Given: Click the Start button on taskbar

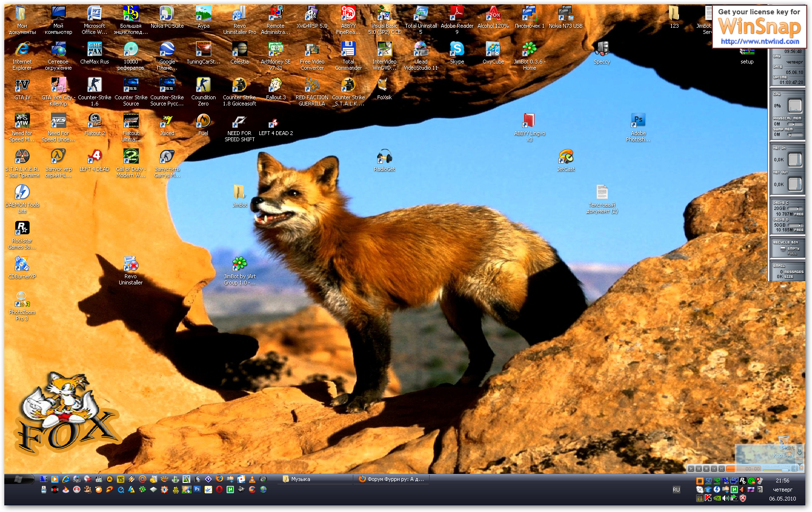Looking at the screenshot, I should [19, 479].
